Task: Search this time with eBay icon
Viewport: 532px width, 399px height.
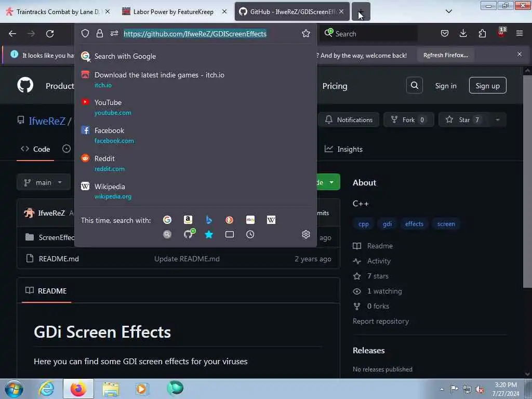Action: click(250, 220)
